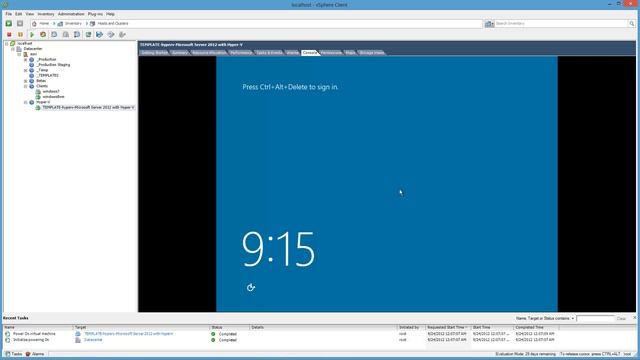640x360 pixels.
Task: Click the Home icon in the navigation bar
Action: [x=34, y=24]
